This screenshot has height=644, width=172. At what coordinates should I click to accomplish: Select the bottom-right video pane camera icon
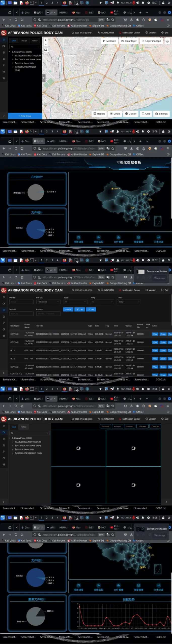[133, 485]
